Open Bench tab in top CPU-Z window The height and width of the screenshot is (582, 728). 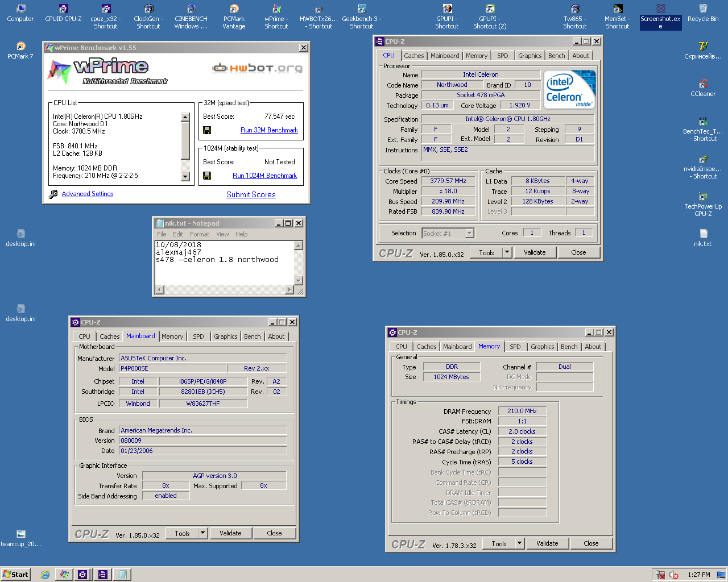point(557,56)
